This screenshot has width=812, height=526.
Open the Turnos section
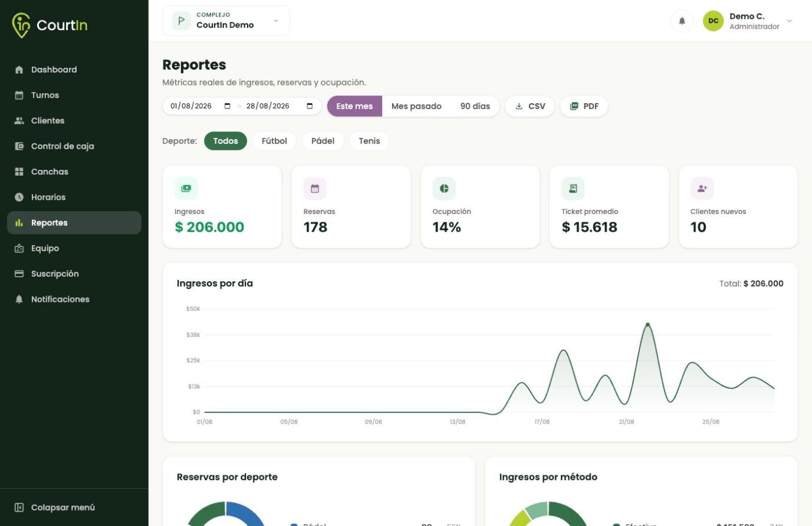click(x=74, y=95)
